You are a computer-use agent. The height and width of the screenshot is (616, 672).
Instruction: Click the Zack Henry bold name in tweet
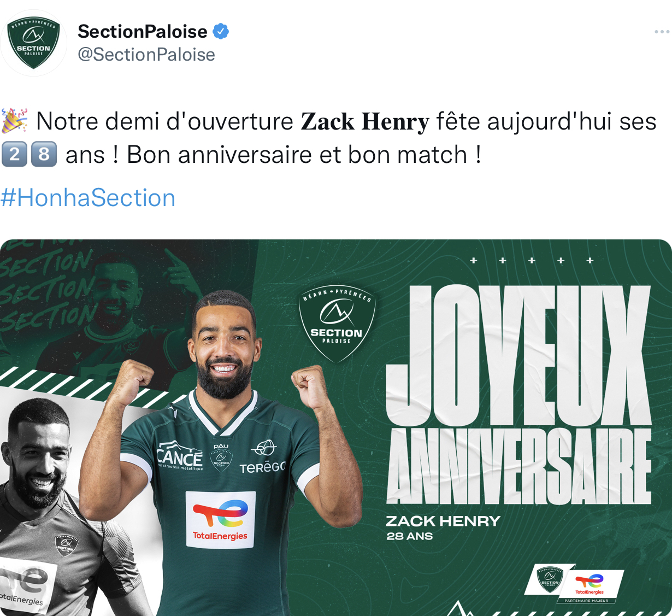(x=365, y=121)
